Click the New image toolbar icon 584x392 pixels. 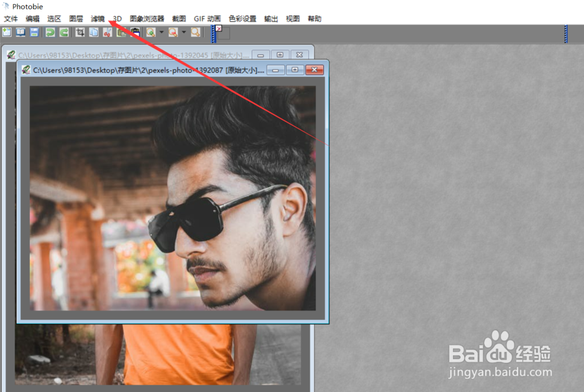pos(6,32)
